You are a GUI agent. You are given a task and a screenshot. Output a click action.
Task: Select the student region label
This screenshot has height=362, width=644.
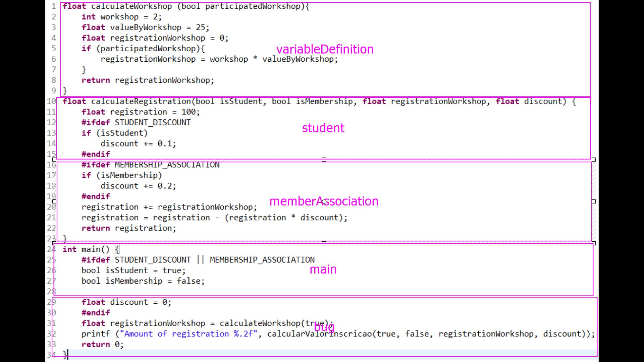[x=323, y=128]
